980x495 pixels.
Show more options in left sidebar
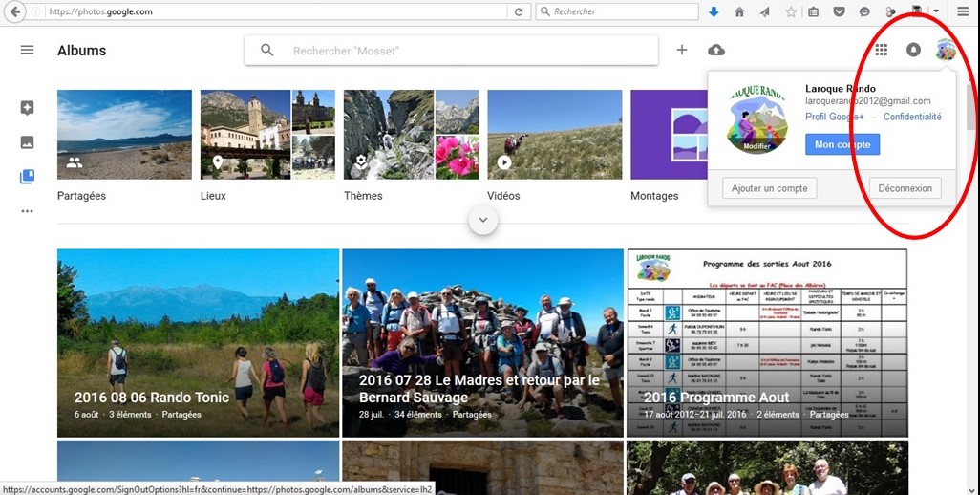(x=27, y=211)
